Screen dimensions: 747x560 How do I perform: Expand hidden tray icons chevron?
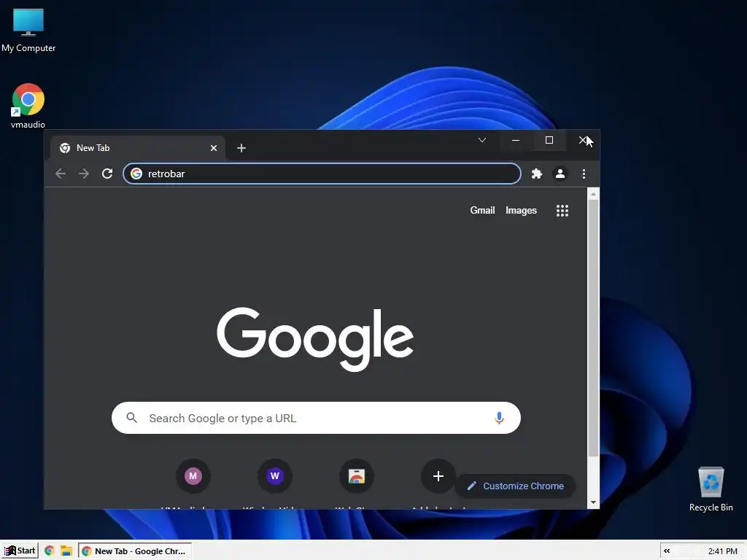667,551
